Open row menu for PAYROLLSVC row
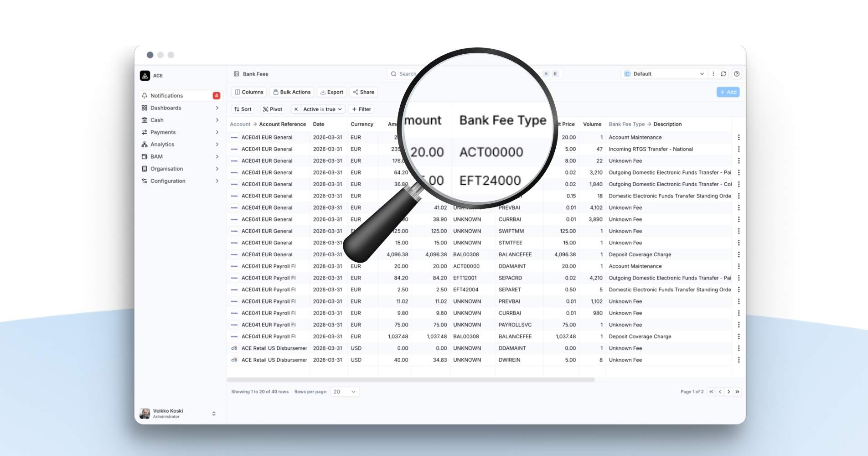Image resolution: width=868 pixels, height=456 pixels. [739, 325]
